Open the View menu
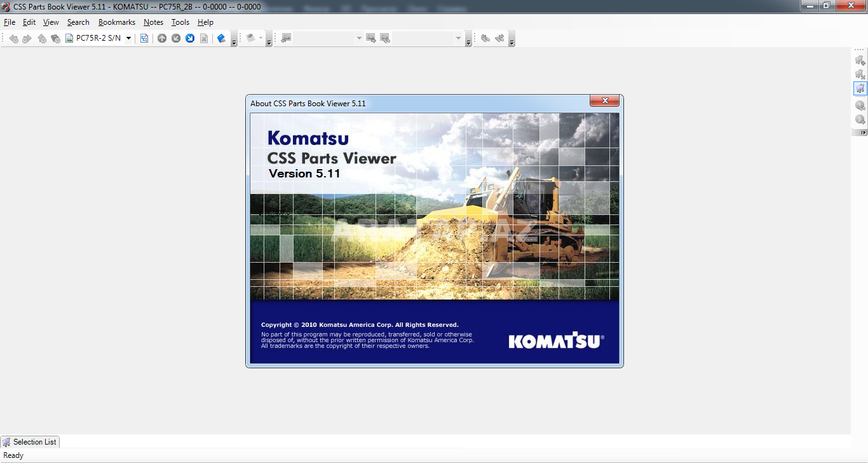Image resolution: width=868 pixels, height=463 pixels. coord(51,22)
